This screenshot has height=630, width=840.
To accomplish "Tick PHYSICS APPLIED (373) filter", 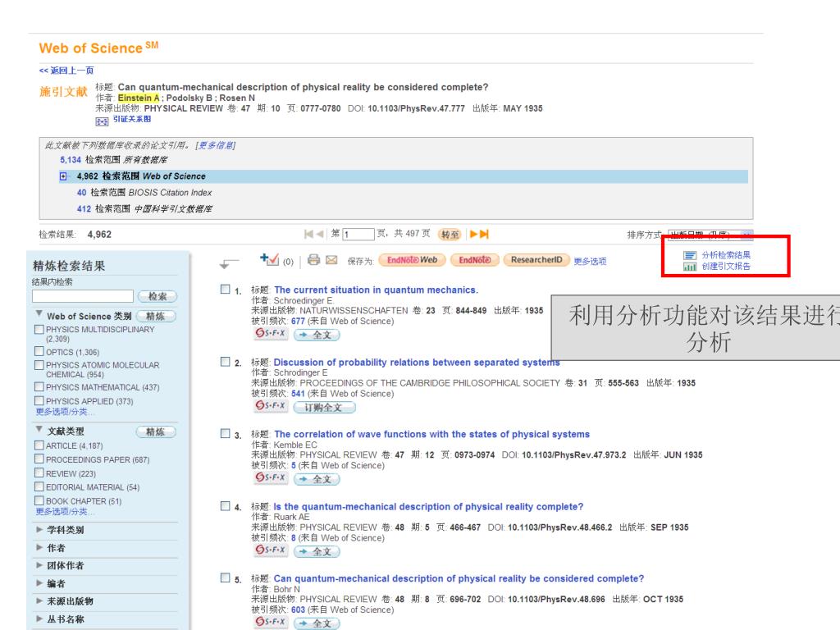I will click(39, 400).
